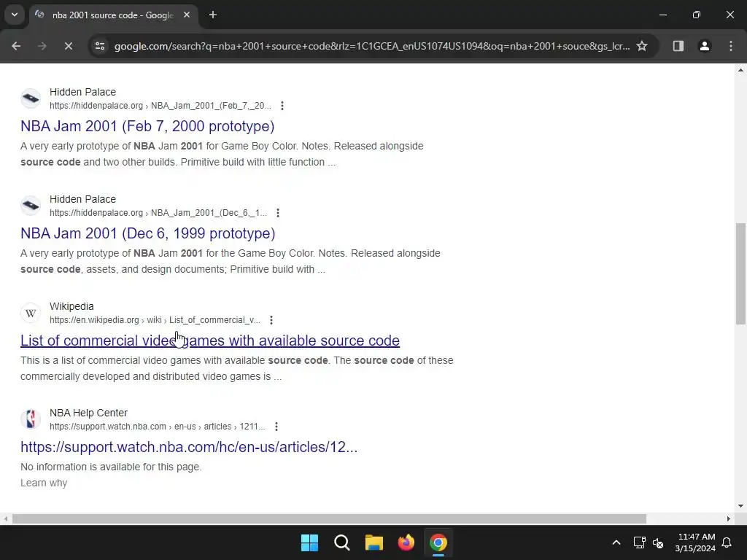Close the nba 2001 source code tab
Screen dimensions: 747x560
click(x=187, y=15)
